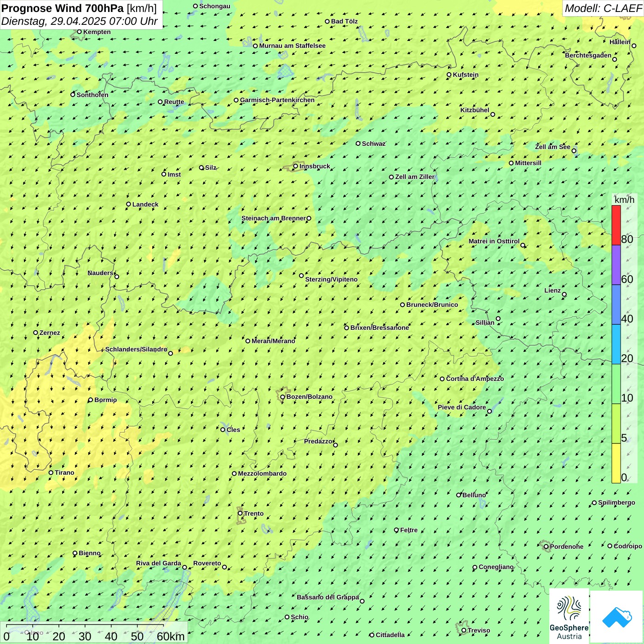This screenshot has height=644, width=644.
Task: Click the '80' legend value
Action: pyautogui.click(x=627, y=239)
